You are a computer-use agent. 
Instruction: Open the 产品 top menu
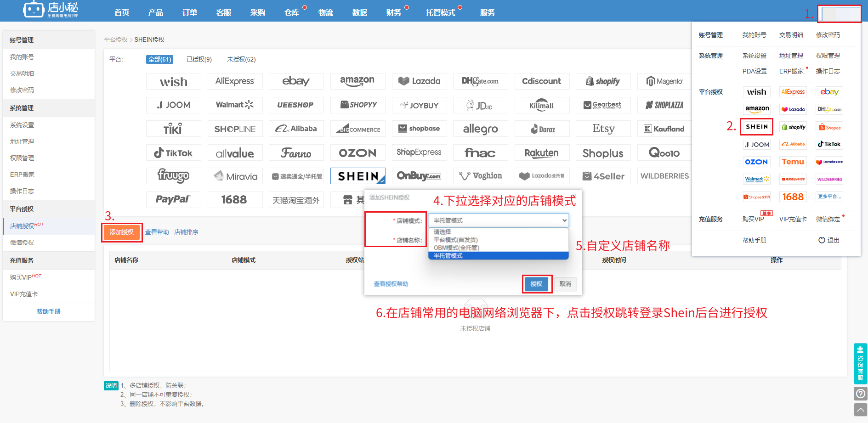156,12
